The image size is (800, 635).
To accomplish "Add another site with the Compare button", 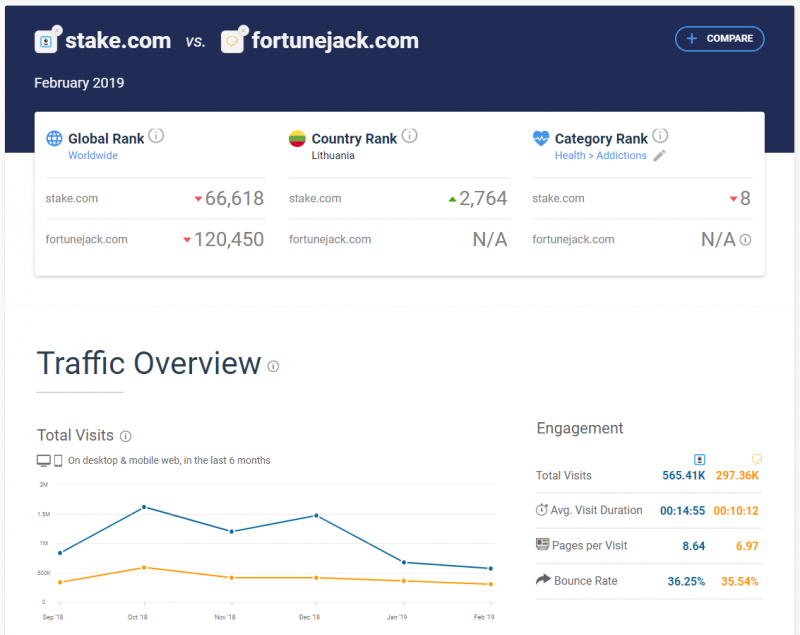I will tap(719, 39).
